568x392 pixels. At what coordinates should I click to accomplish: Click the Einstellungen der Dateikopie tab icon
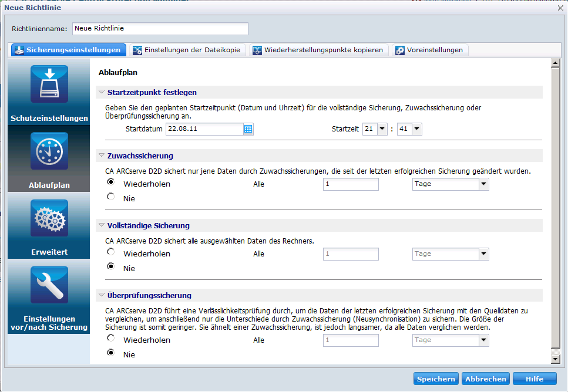point(137,50)
